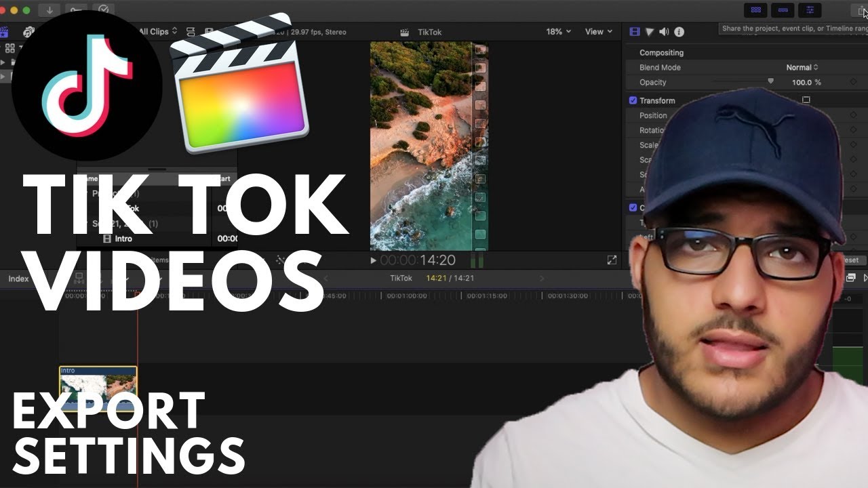Image resolution: width=868 pixels, height=488 pixels.
Task: Add an Opacity keyframe diamond
Action: pyautogui.click(x=853, y=82)
